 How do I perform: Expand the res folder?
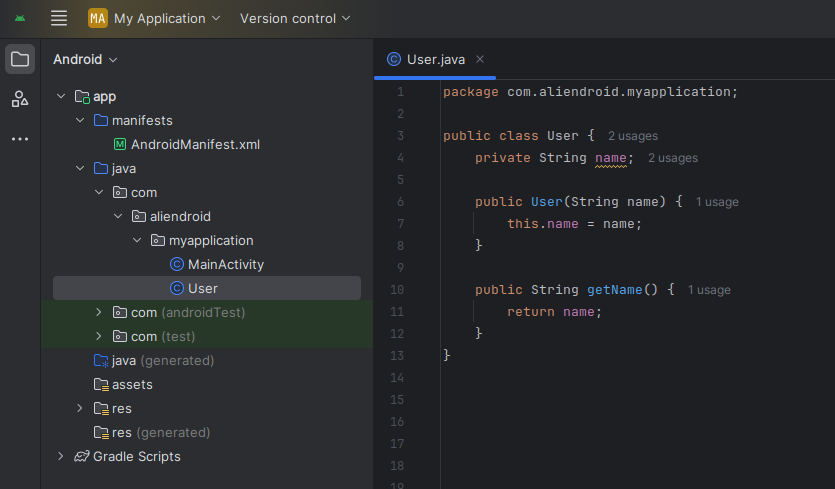80,408
